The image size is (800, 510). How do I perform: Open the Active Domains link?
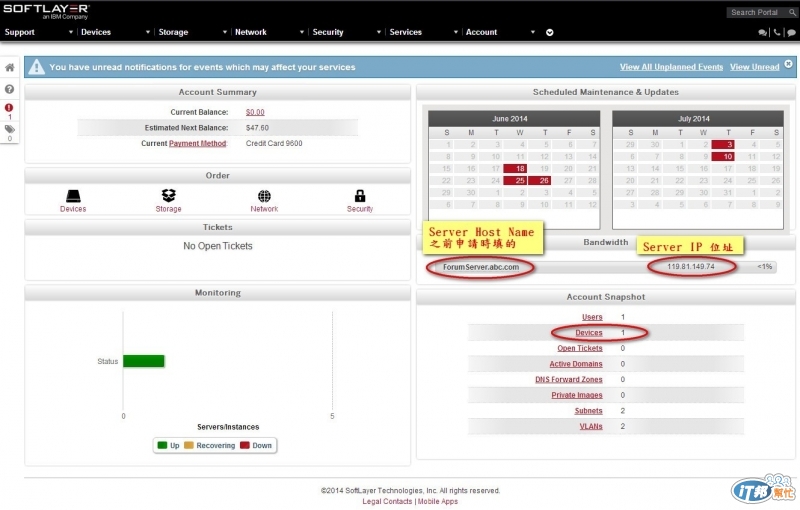(576, 364)
